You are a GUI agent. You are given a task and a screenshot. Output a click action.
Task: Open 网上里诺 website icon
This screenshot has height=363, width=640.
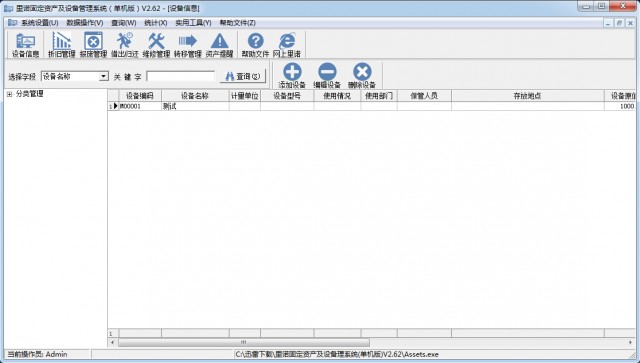(x=287, y=45)
